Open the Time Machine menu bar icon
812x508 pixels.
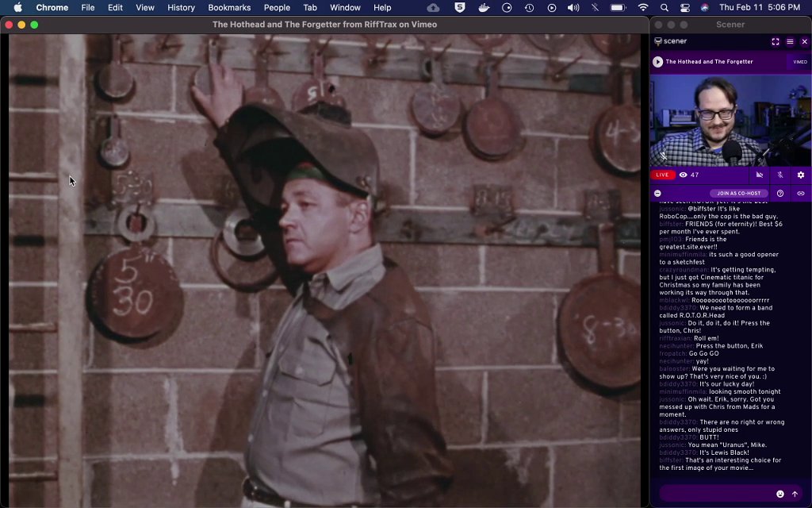[x=529, y=7]
